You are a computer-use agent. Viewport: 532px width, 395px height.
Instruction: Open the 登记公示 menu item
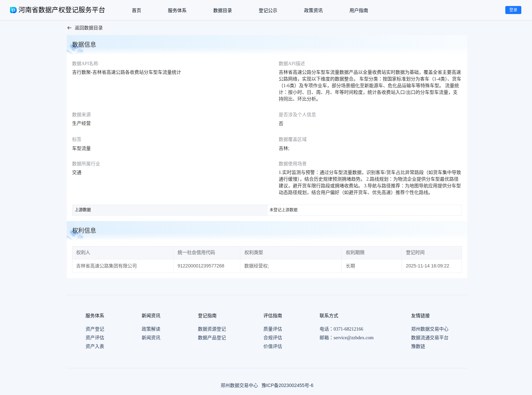point(268,10)
